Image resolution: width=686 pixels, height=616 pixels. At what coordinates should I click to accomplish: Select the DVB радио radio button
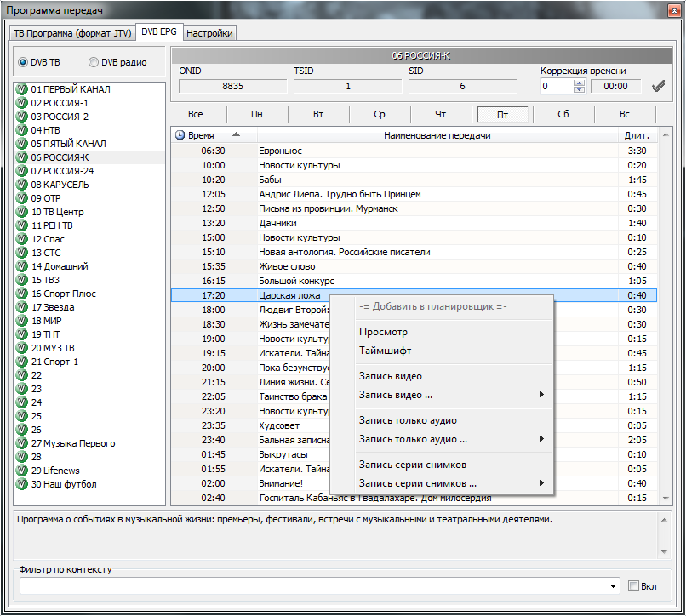click(94, 62)
